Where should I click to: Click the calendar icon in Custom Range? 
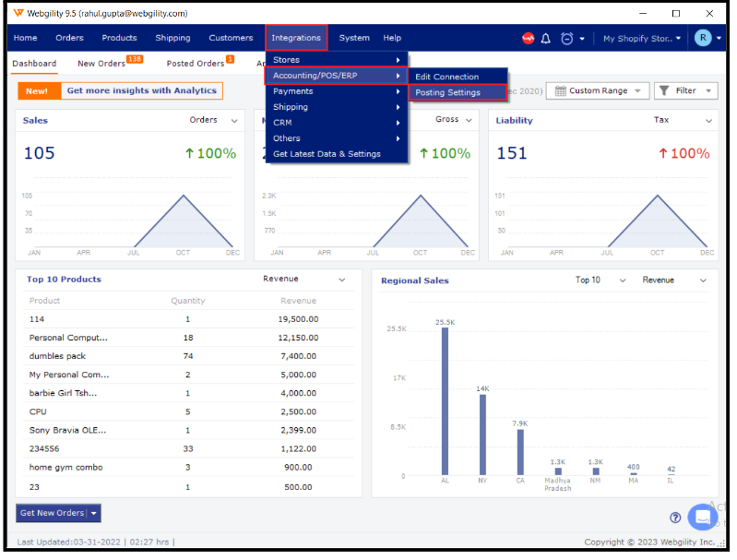tap(560, 90)
